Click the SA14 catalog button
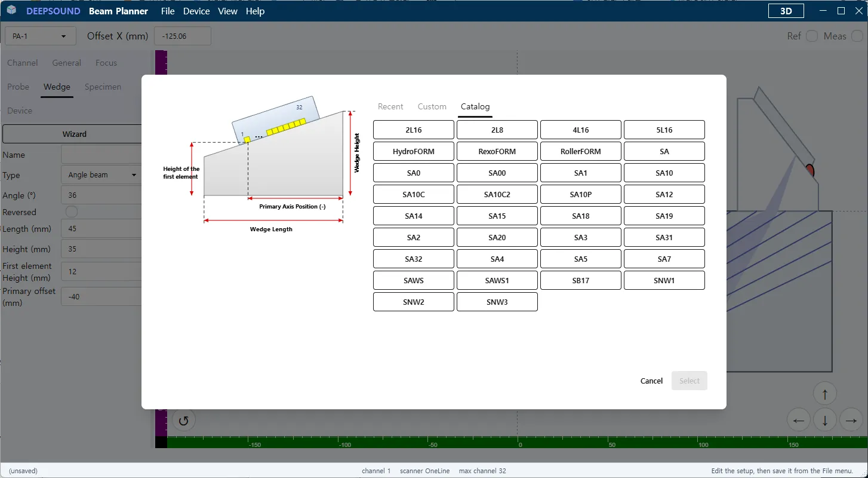This screenshot has height=478, width=868. click(414, 216)
